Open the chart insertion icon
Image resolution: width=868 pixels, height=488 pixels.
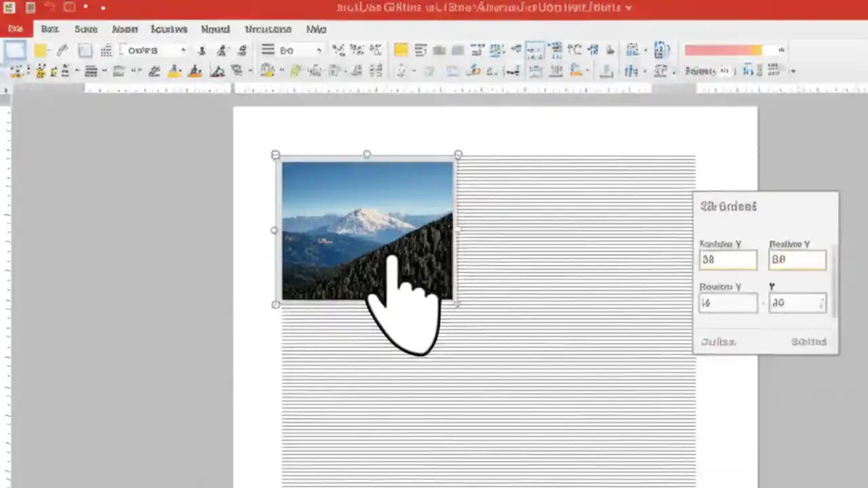633,49
